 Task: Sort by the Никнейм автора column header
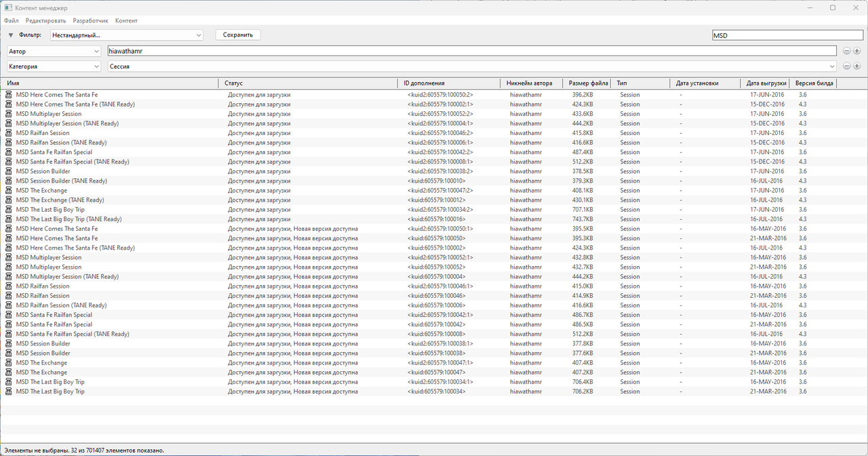(x=532, y=83)
